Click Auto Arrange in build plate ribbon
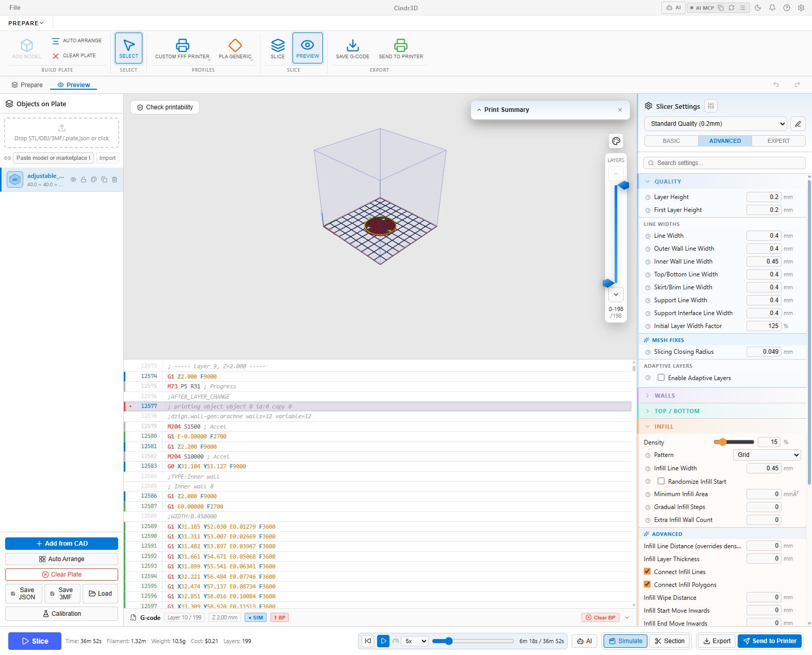 point(76,41)
